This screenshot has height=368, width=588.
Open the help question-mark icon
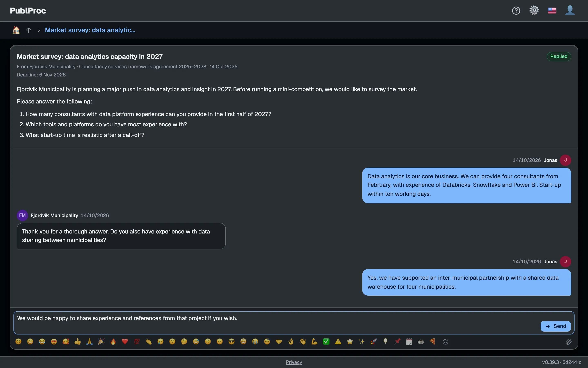click(x=516, y=10)
